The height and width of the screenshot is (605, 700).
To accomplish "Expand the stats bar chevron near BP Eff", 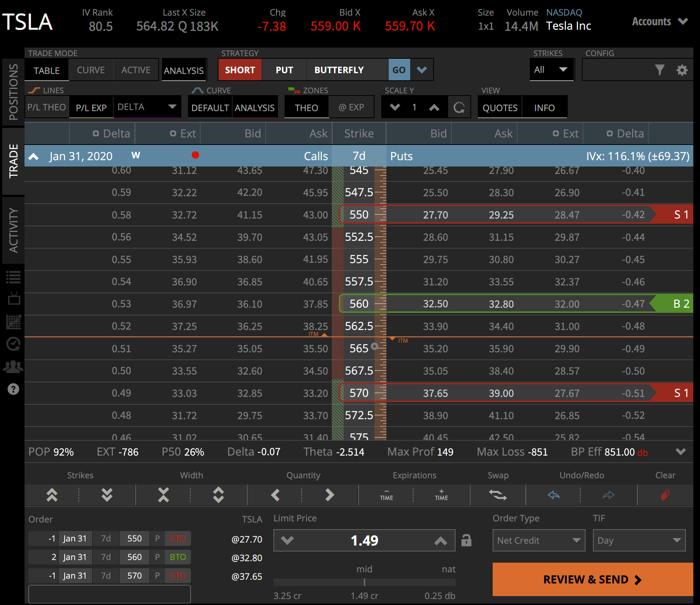I will coord(681,452).
